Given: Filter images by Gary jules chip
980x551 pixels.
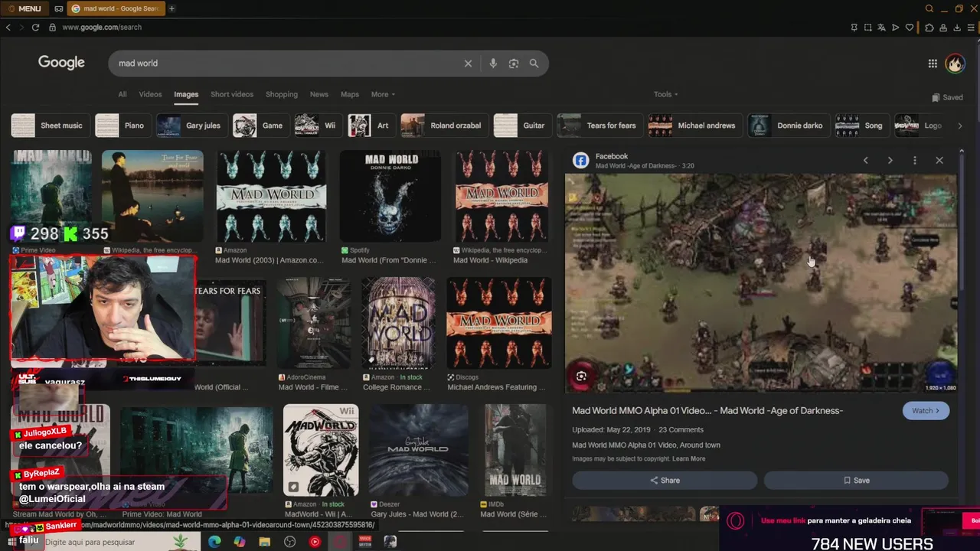Looking at the screenshot, I should pyautogui.click(x=191, y=126).
